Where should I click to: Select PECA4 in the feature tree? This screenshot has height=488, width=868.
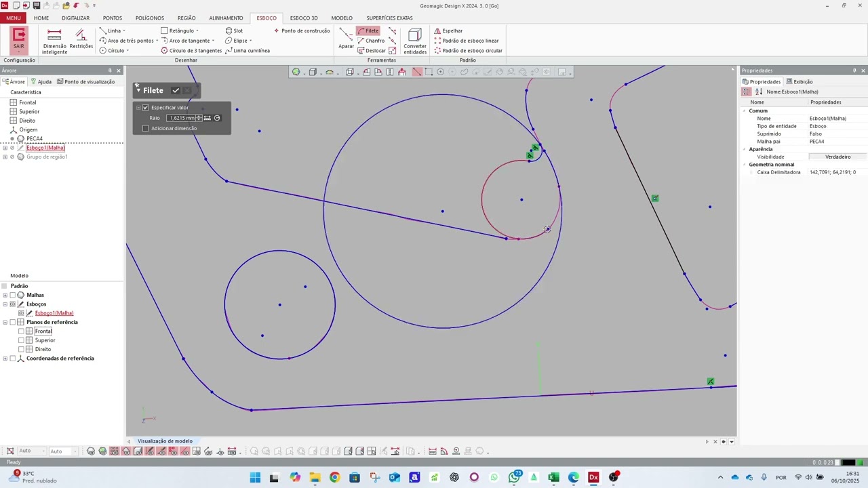34,139
